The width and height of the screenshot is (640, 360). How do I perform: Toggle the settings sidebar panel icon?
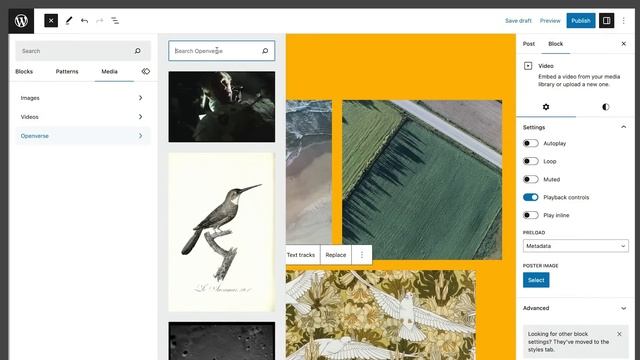607,20
